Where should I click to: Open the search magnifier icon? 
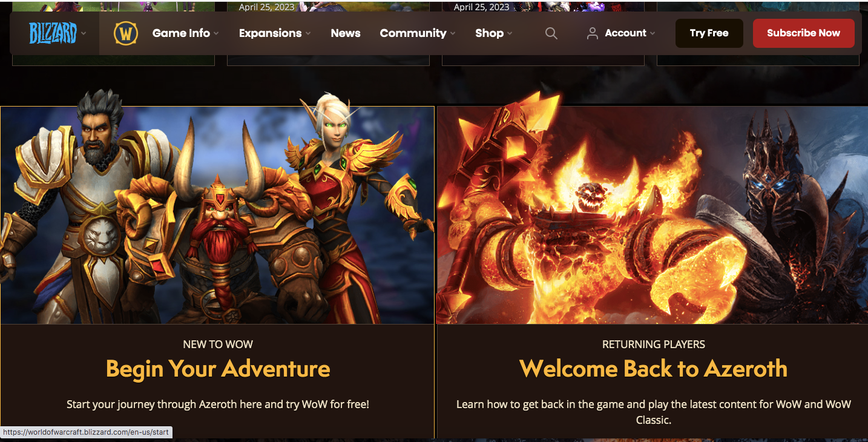551,33
